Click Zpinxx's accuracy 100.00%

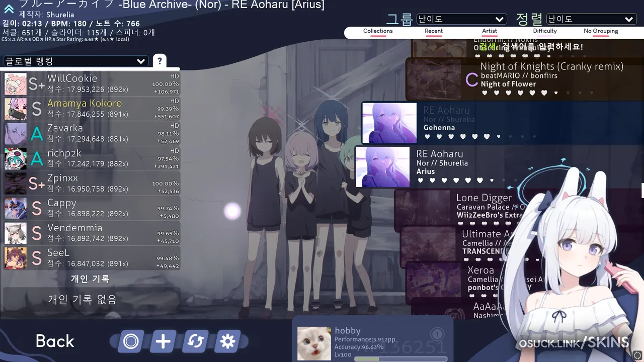pos(166,184)
